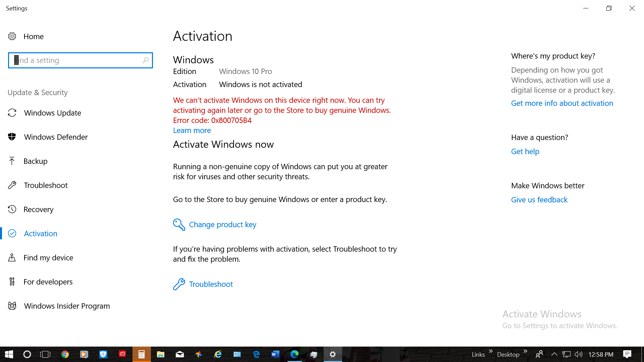Open Home gear icon in sidebar

pos(12,36)
